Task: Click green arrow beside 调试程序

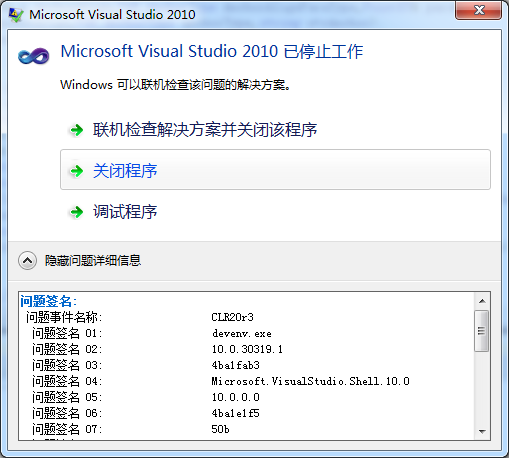Action: 77,212
